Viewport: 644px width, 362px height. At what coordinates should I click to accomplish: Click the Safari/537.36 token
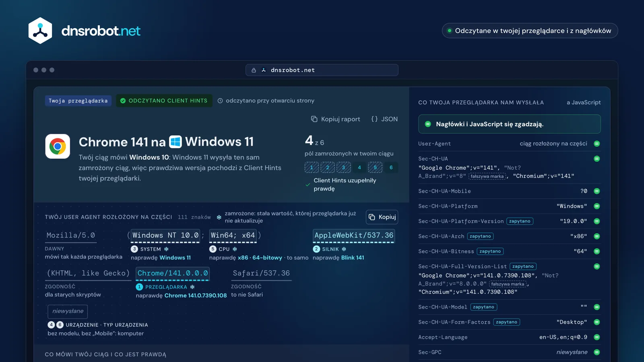coord(261,274)
